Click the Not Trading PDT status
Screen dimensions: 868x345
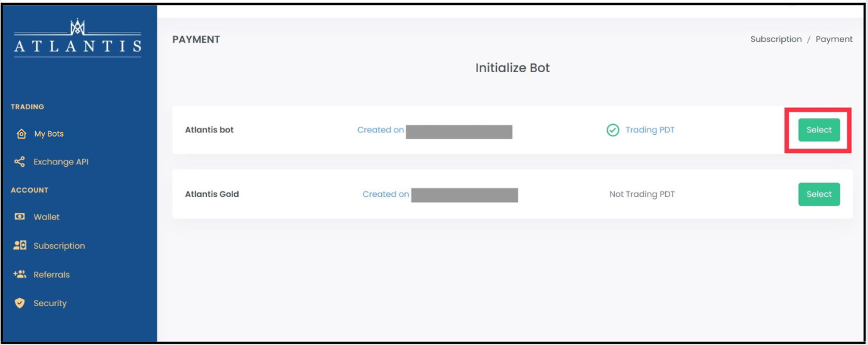pos(642,194)
